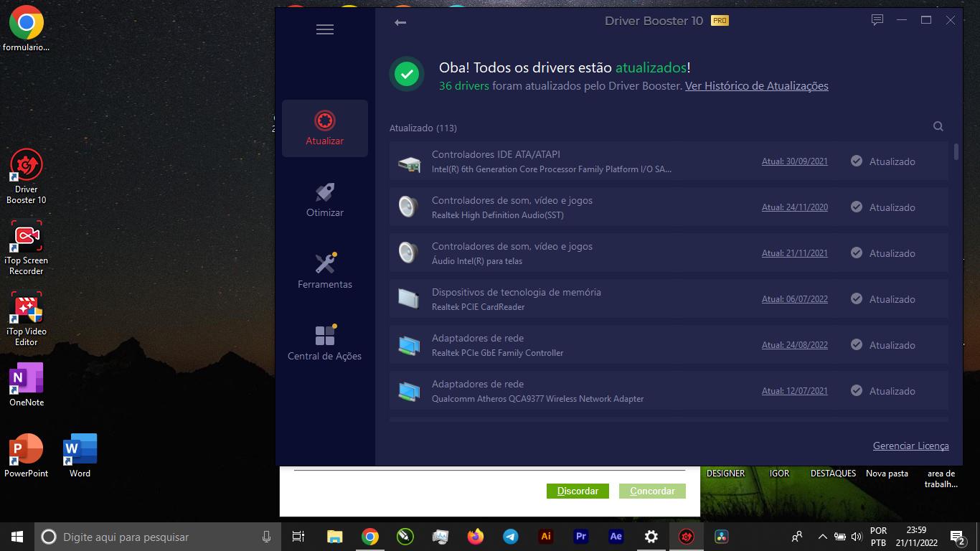Image resolution: width=980 pixels, height=551 pixels.
Task: Click the Realtek PCIE CardReader device icon
Action: tap(408, 298)
